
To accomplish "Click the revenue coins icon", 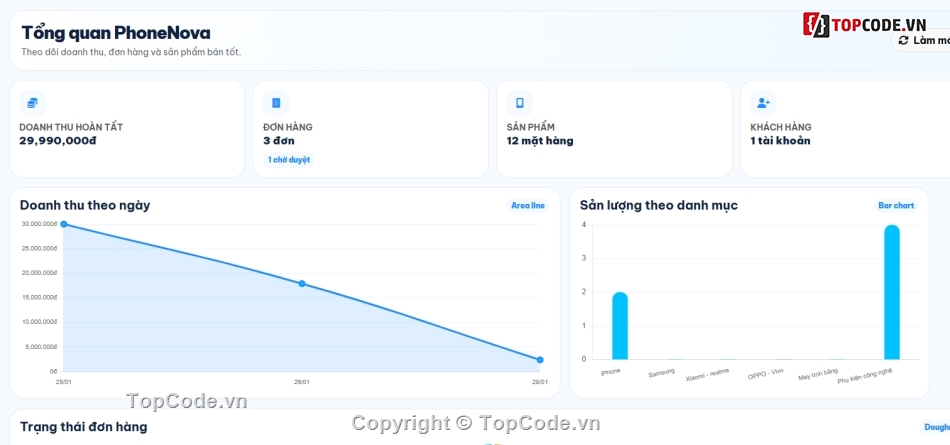I will [x=33, y=103].
